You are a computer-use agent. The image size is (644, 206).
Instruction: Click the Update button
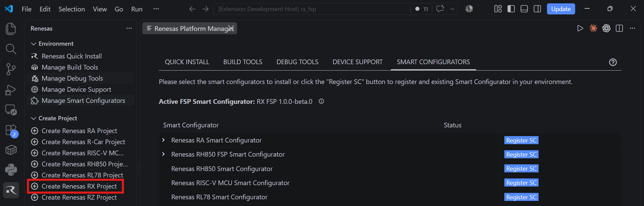tap(561, 9)
